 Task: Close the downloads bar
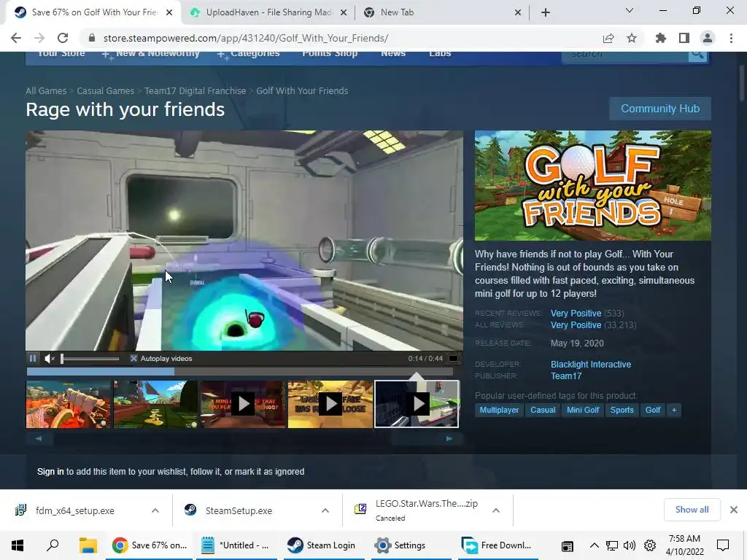pyautogui.click(x=734, y=510)
